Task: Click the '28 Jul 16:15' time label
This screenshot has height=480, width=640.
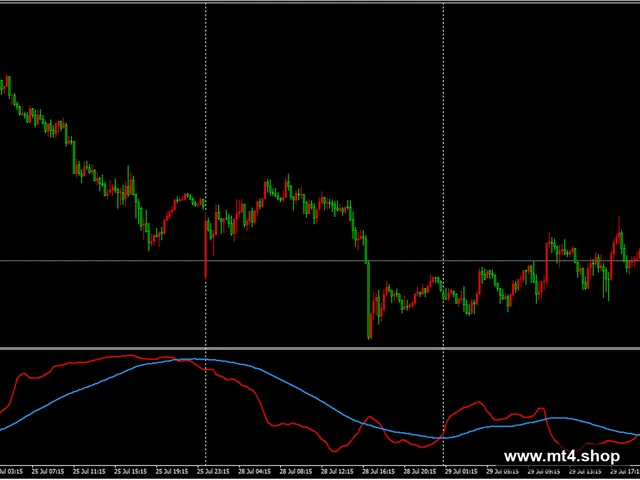Action: 378,471
